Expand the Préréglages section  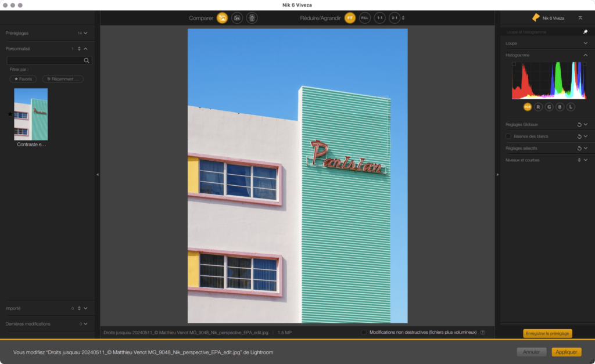pos(86,33)
